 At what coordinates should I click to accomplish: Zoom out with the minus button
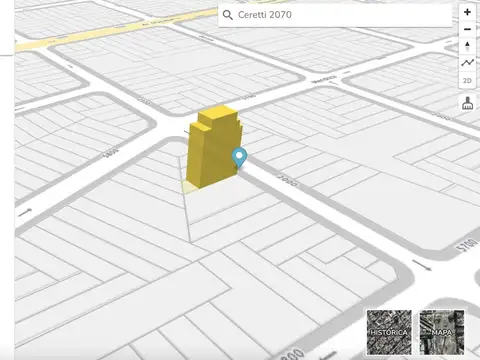[467, 29]
